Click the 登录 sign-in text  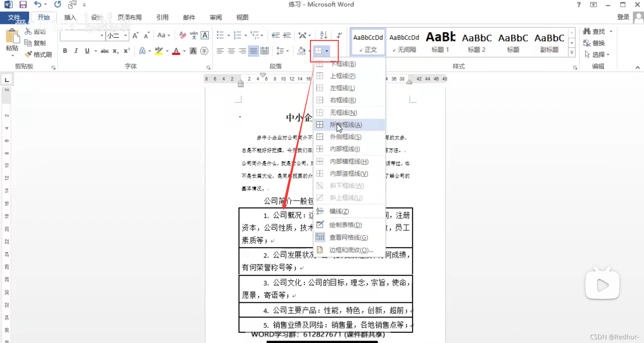pos(623,17)
